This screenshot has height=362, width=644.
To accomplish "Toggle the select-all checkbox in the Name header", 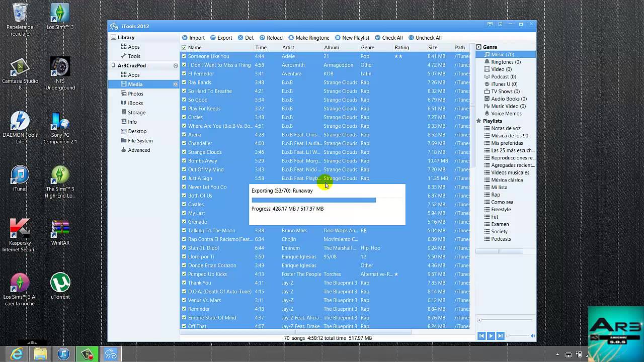I will coord(184,47).
